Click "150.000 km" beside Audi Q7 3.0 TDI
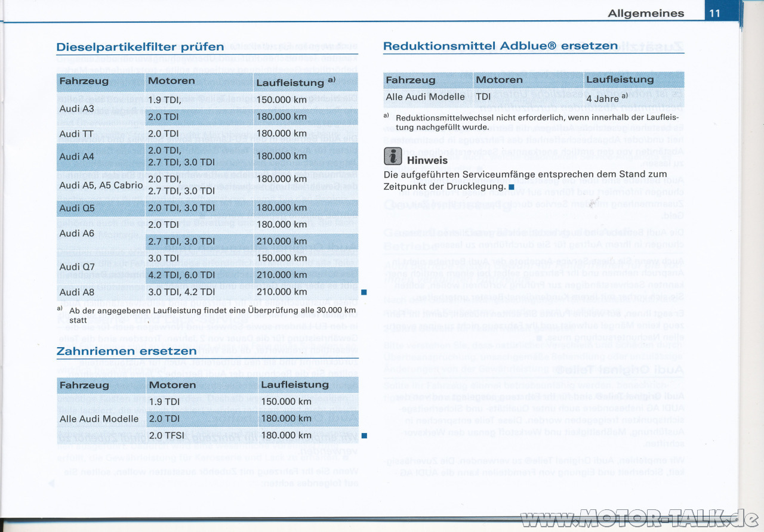The height and width of the screenshot is (532, 764). pyautogui.click(x=282, y=258)
